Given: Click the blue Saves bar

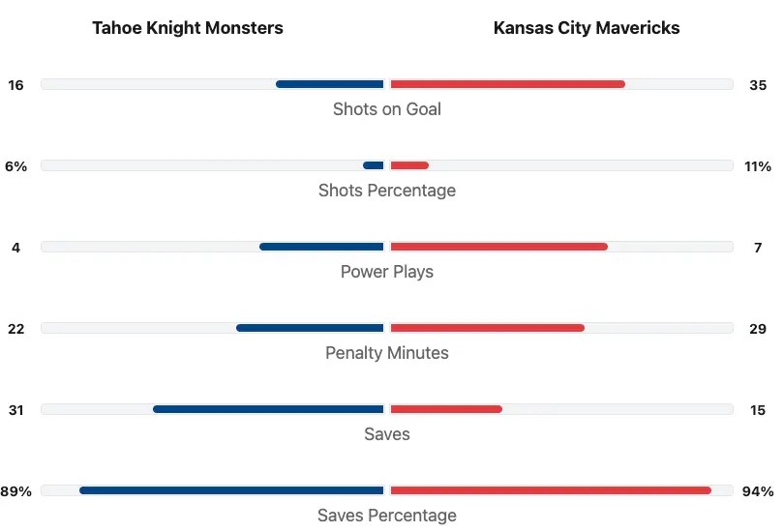Looking at the screenshot, I should coord(268,409).
